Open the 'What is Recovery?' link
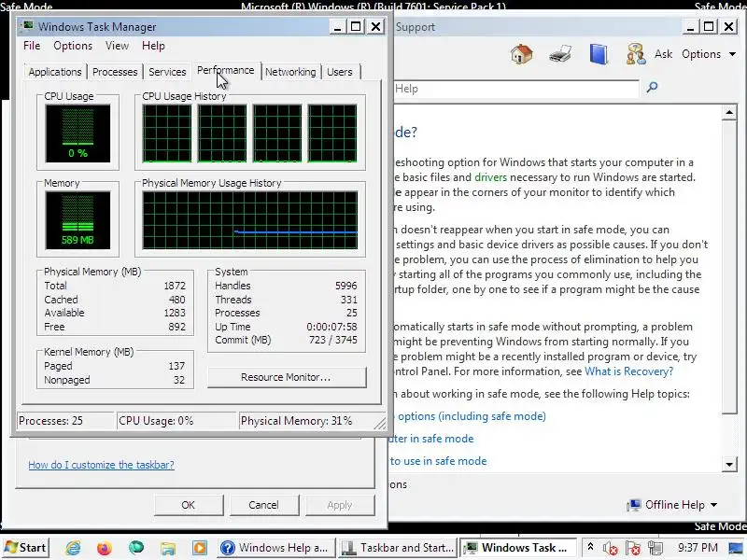The width and height of the screenshot is (747, 560). point(628,371)
